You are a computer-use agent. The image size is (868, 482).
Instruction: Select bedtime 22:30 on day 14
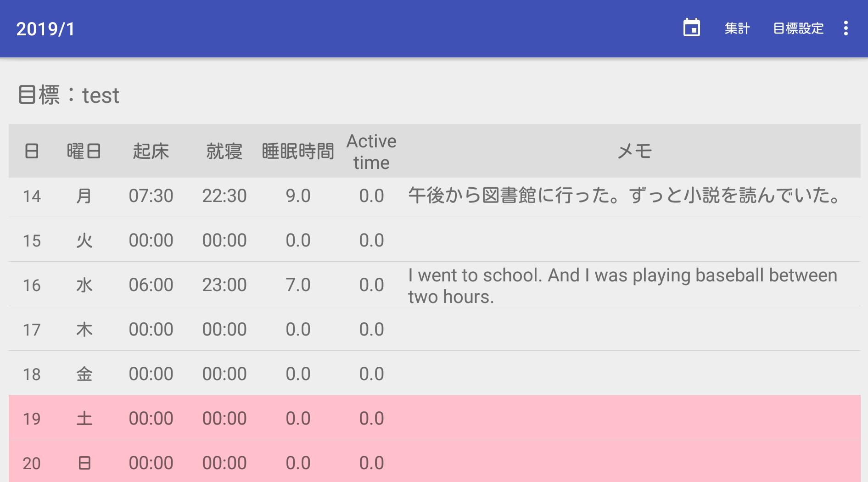pyautogui.click(x=224, y=196)
